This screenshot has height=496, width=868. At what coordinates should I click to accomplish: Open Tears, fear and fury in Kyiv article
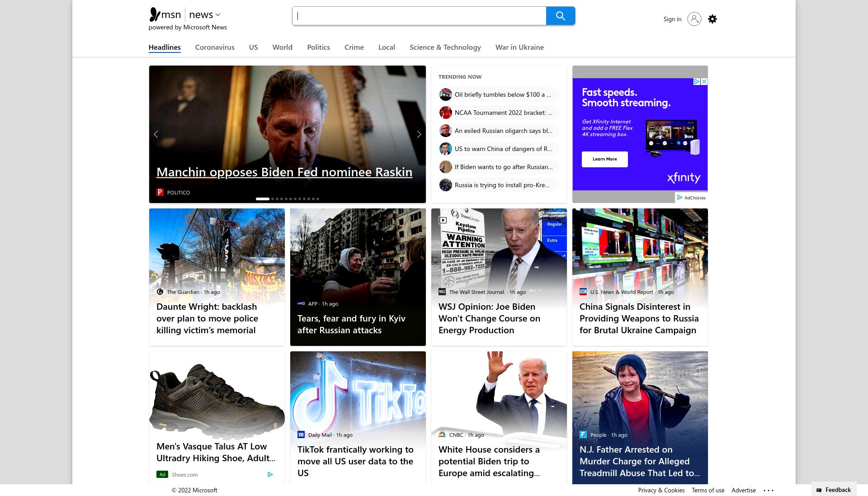tap(351, 324)
